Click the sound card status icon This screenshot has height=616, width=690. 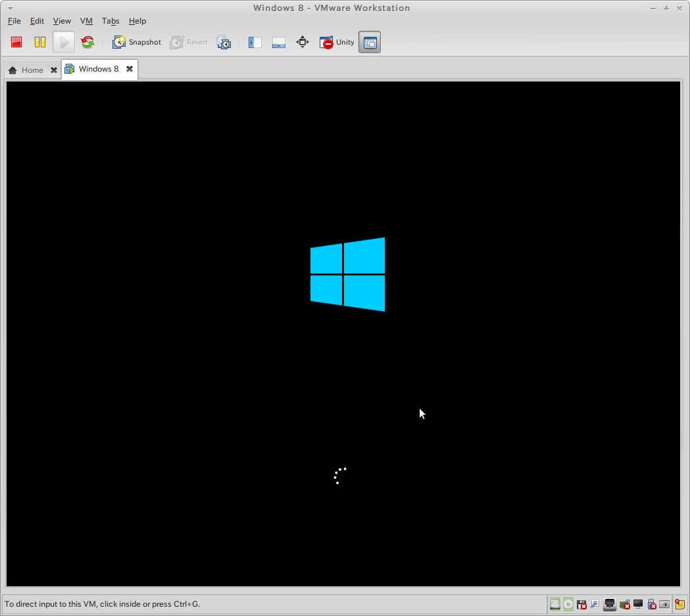(x=624, y=605)
